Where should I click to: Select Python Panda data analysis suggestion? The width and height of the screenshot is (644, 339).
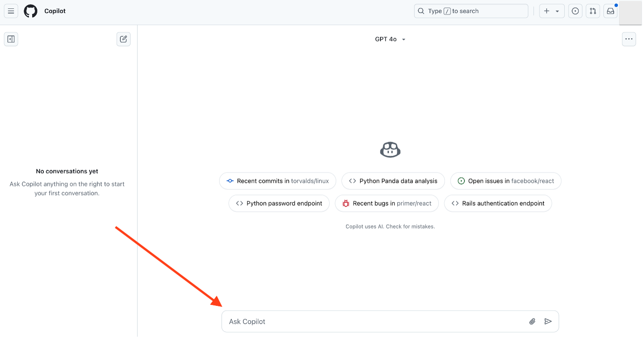coord(393,181)
